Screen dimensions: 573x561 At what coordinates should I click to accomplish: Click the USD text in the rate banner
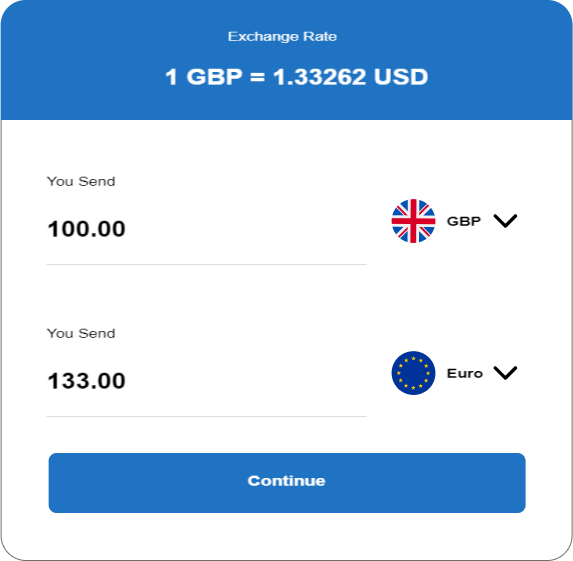(401, 77)
